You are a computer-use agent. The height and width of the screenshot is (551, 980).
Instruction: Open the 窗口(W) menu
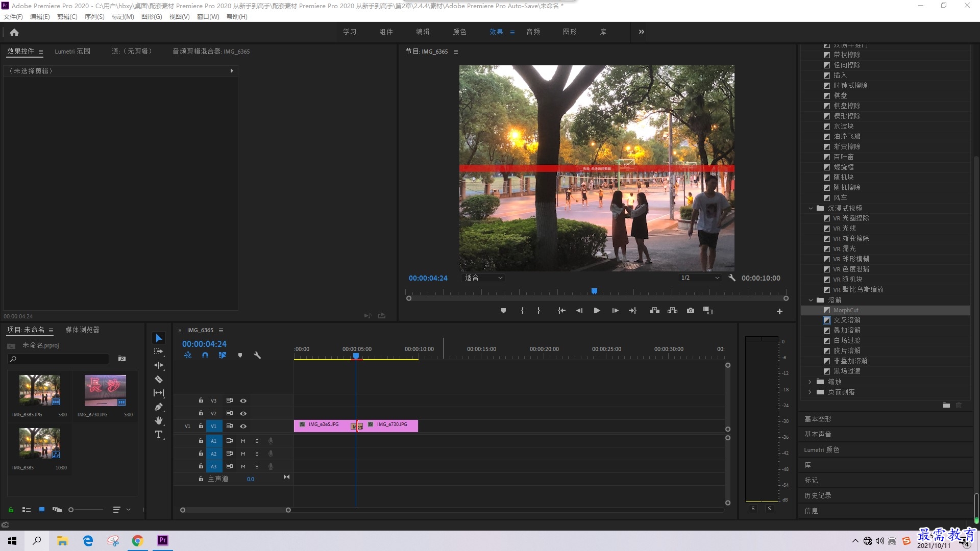(x=208, y=17)
